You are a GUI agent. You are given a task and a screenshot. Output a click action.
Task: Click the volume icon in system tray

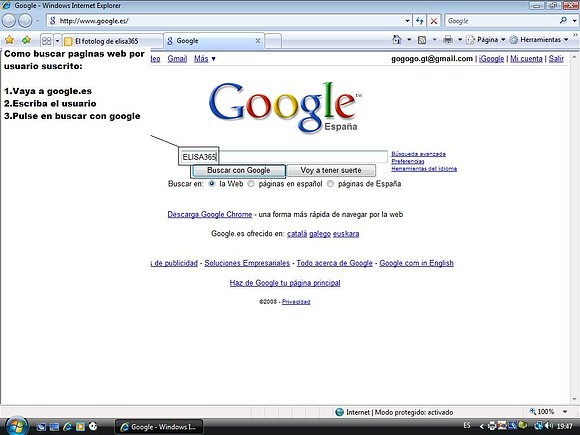(x=549, y=426)
